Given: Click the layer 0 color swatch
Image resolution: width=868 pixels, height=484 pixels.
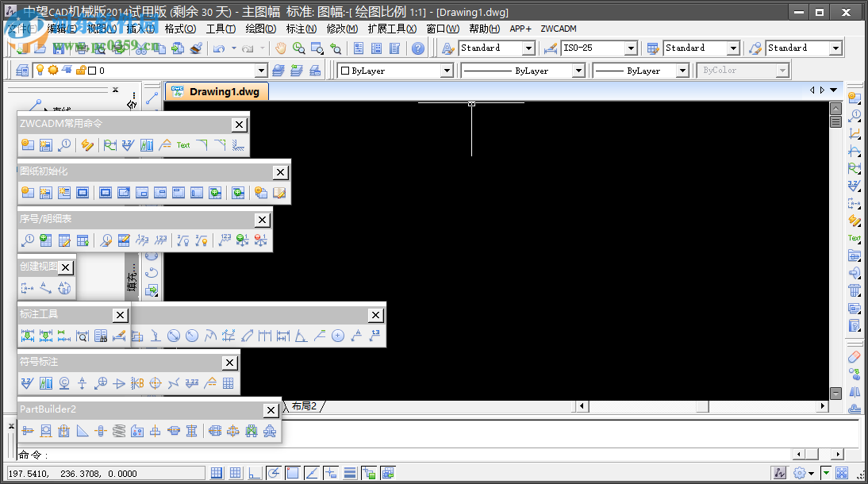Looking at the screenshot, I should pos(93,71).
